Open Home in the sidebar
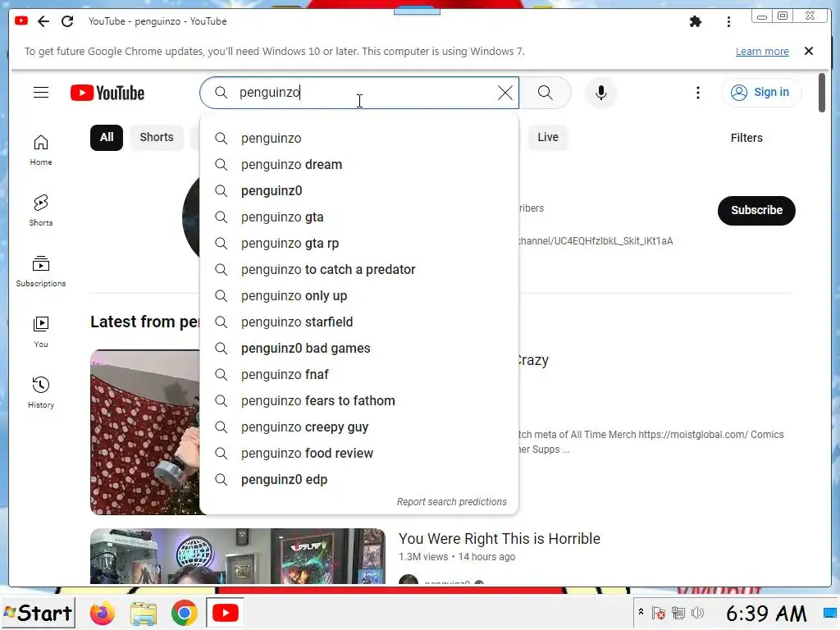 (41, 151)
